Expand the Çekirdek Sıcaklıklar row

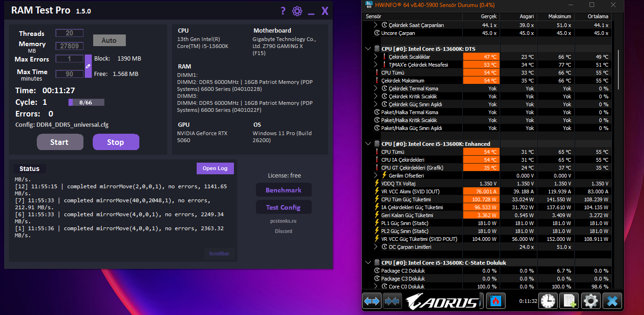pos(376,57)
